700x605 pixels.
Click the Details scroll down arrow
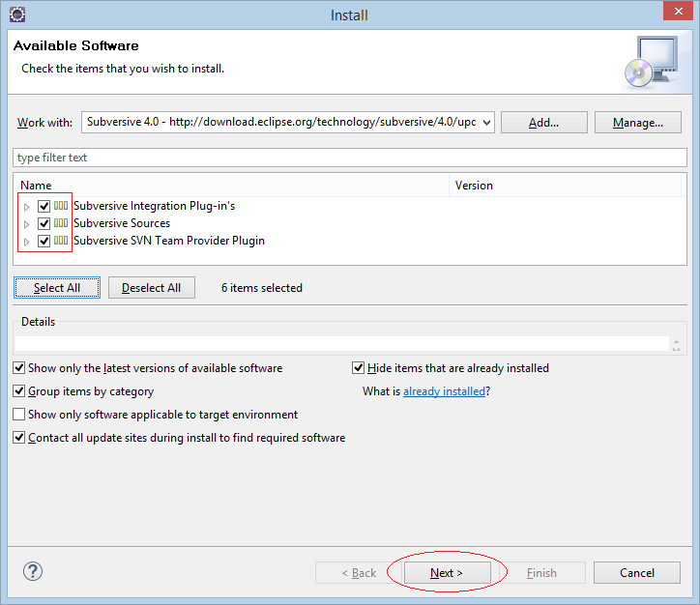pos(677,349)
